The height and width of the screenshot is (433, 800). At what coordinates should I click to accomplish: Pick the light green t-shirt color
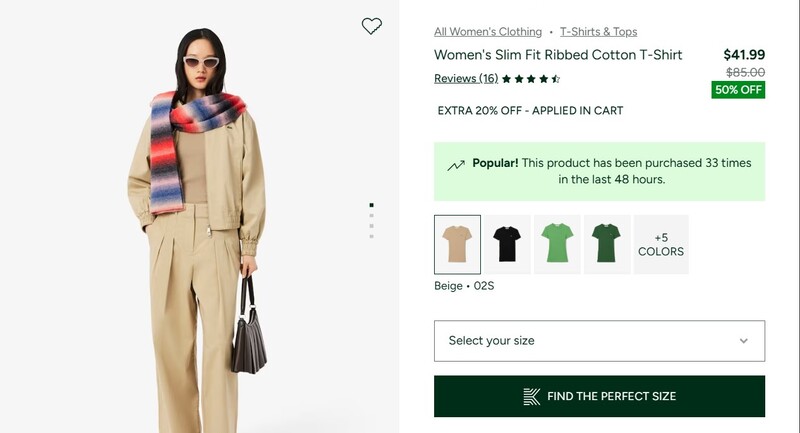coord(557,244)
